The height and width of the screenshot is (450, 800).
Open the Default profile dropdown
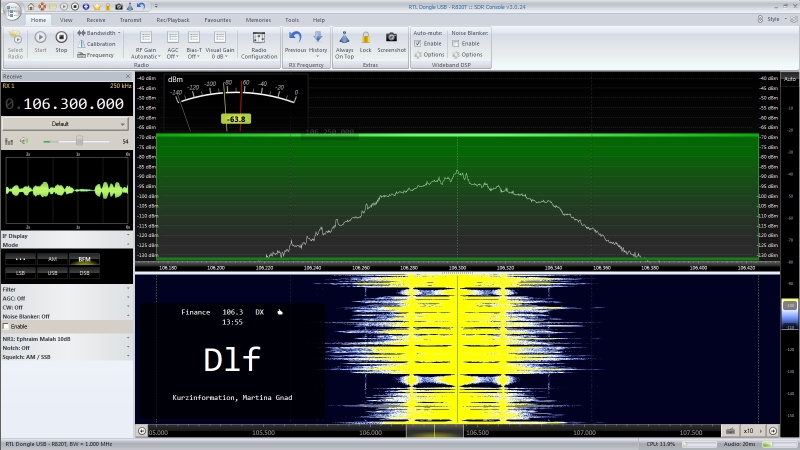pyautogui.click(x=65, y=124)
